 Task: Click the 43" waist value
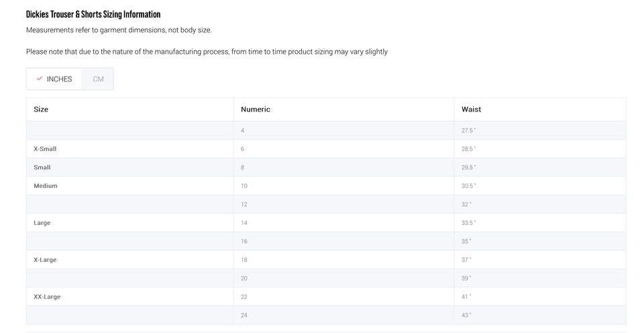(x=466, y=316)
